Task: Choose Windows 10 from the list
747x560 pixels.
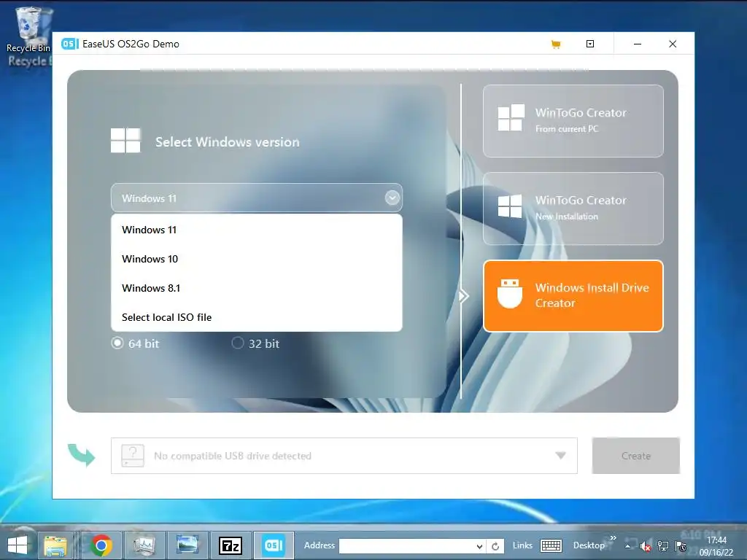Action: (256, 259)
